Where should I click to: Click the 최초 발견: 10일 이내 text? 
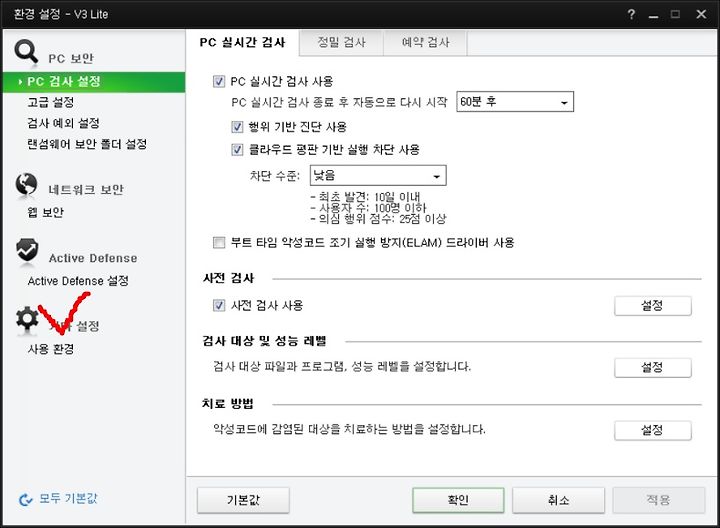(366, 197)
